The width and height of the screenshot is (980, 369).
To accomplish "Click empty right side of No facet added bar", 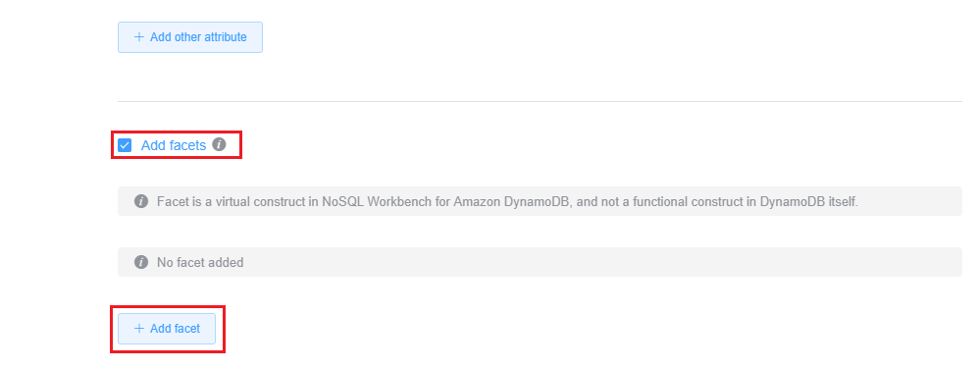I will pos(625,262).
